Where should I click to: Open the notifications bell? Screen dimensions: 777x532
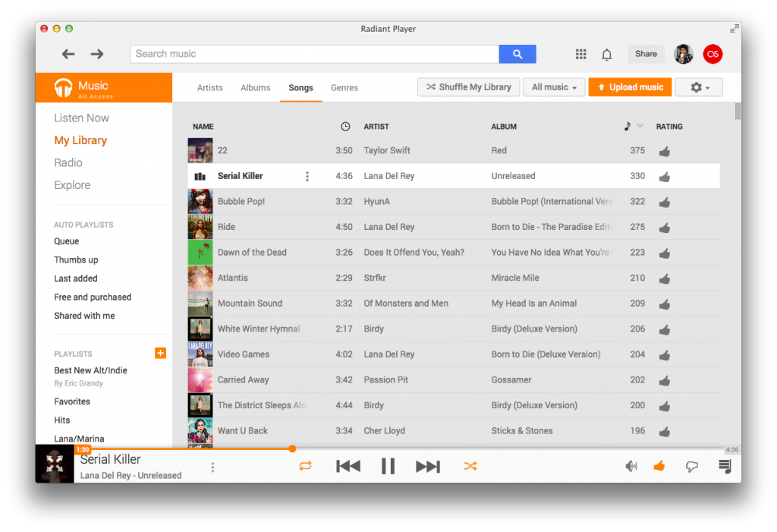[607, 55]
